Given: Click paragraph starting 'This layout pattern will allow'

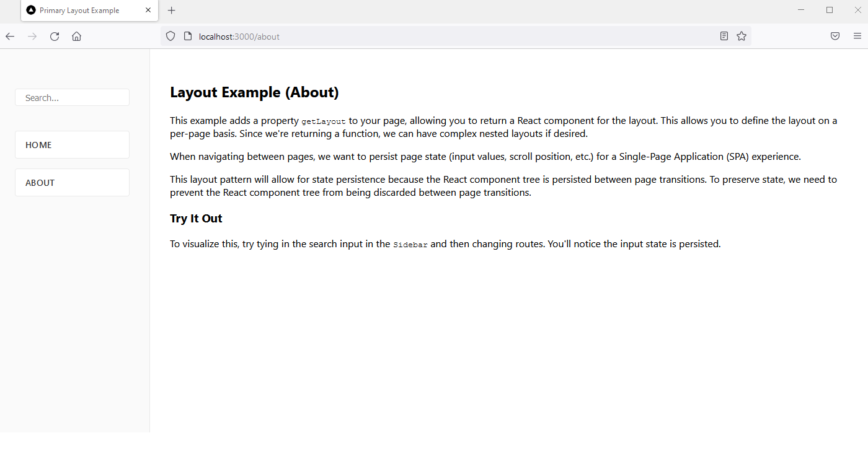Looking at the screenshot, I should pyautogui.click(x=503, y=186).
